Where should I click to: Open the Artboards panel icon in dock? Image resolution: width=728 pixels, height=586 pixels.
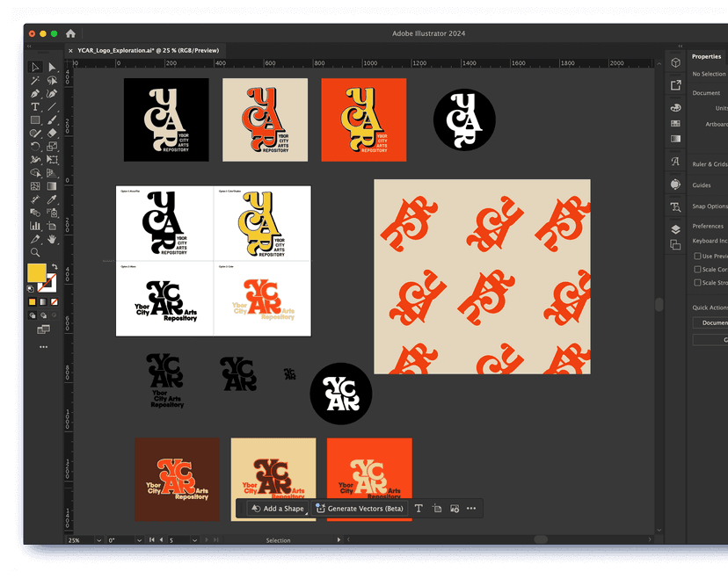coord(675,245)
